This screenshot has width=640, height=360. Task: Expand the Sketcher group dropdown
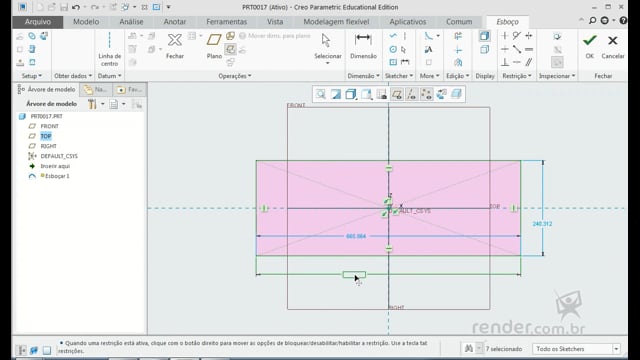pyautogui.click(x=399, y=76)
